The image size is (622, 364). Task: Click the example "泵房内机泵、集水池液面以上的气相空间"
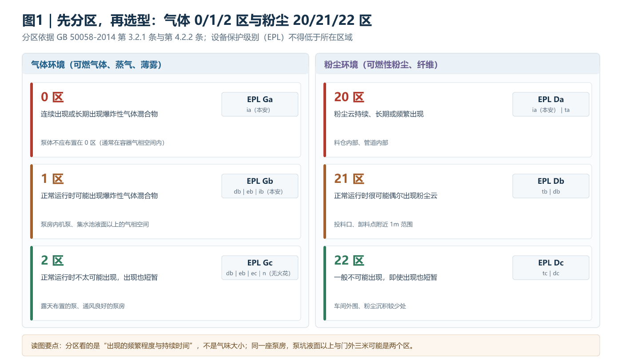click(95, 224)
